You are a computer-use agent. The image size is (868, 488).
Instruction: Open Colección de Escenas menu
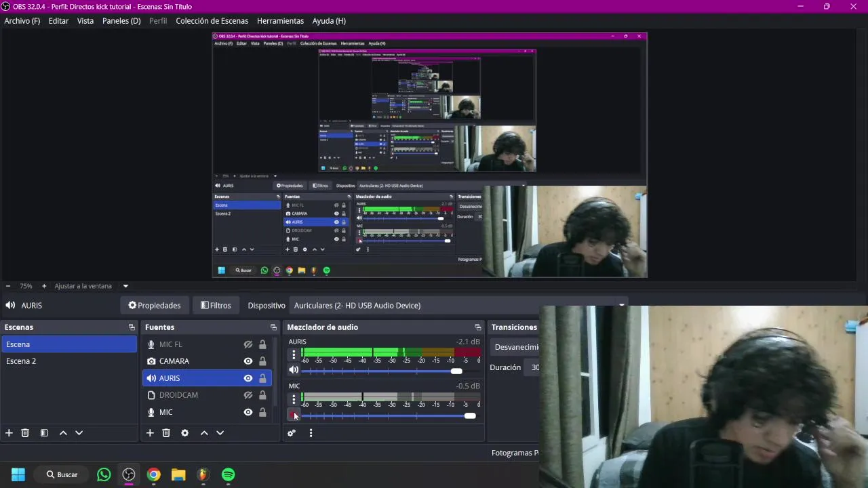pyautogui.click(x=212, y=21)
